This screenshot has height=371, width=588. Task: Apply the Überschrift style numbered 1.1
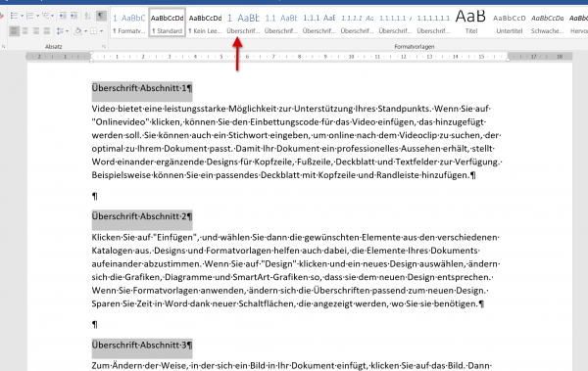(281, 23)
